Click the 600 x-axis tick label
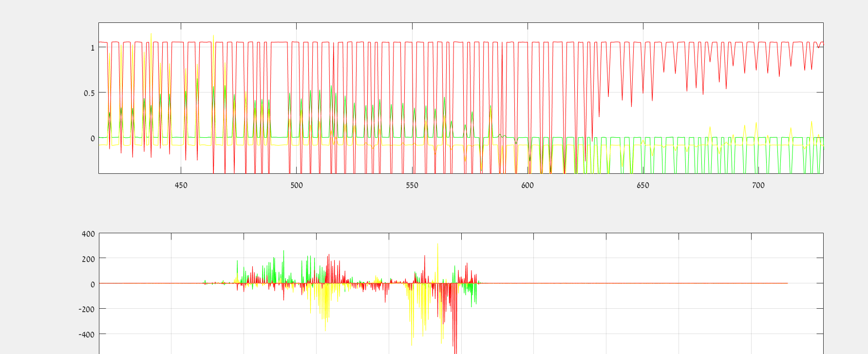 click(x=528, y=186)
